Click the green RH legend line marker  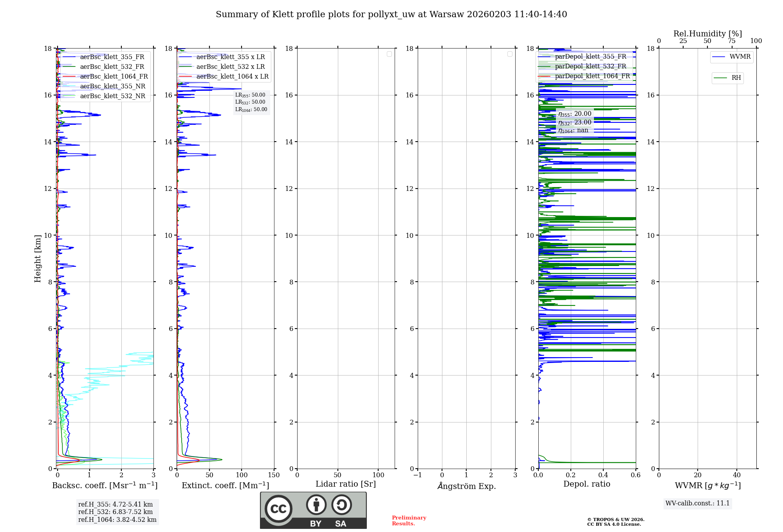[x=720, y=78]
